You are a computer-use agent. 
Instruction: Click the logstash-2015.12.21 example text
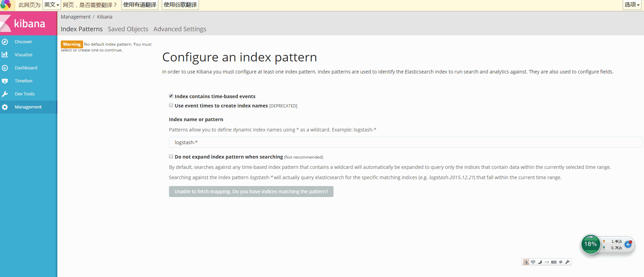pos(452,177)
